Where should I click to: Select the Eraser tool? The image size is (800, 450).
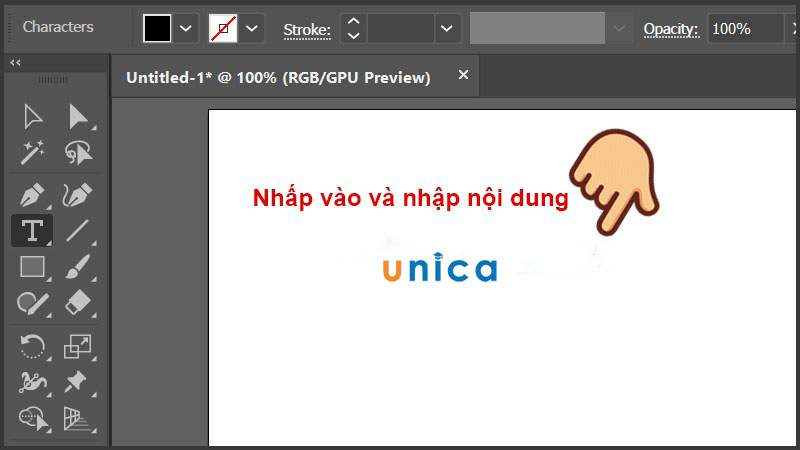tap(78, 304)
